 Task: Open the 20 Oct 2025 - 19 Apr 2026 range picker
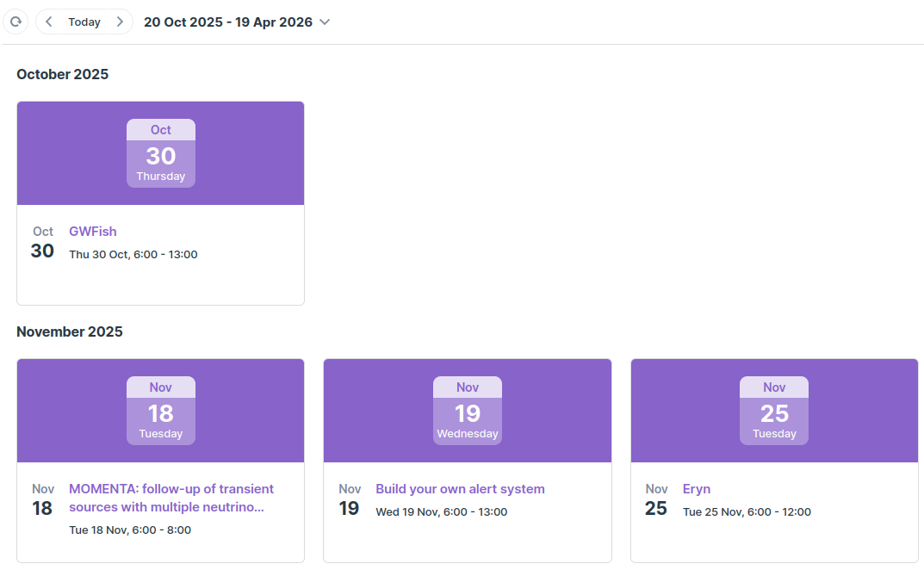click(228, 22)
